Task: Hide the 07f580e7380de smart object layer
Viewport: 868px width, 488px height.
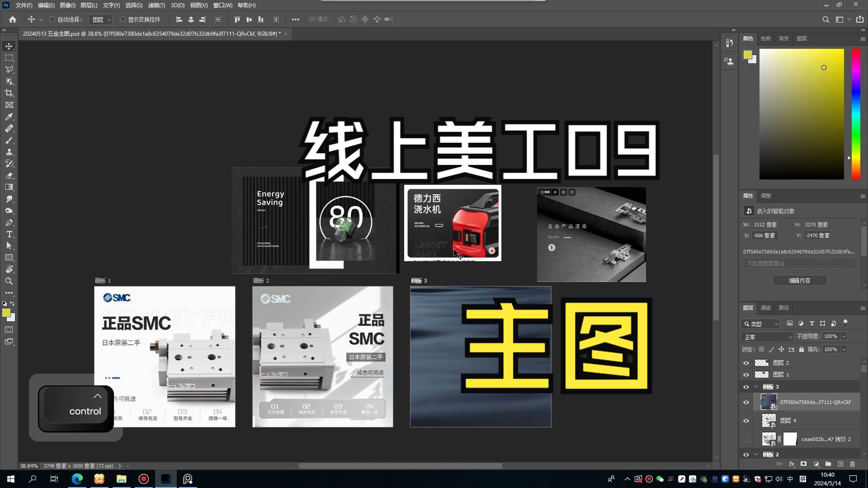Action: [x=746, y=402]
